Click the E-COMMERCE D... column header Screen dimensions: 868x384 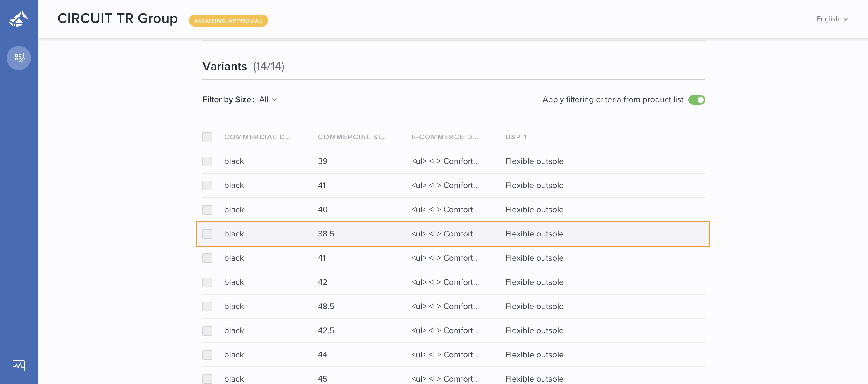tap(445, 137)
